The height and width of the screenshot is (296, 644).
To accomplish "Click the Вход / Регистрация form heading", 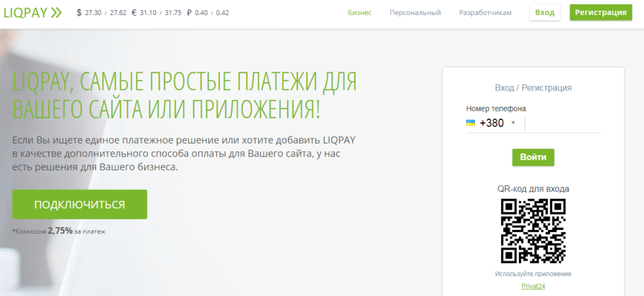I will coord(533,88).
